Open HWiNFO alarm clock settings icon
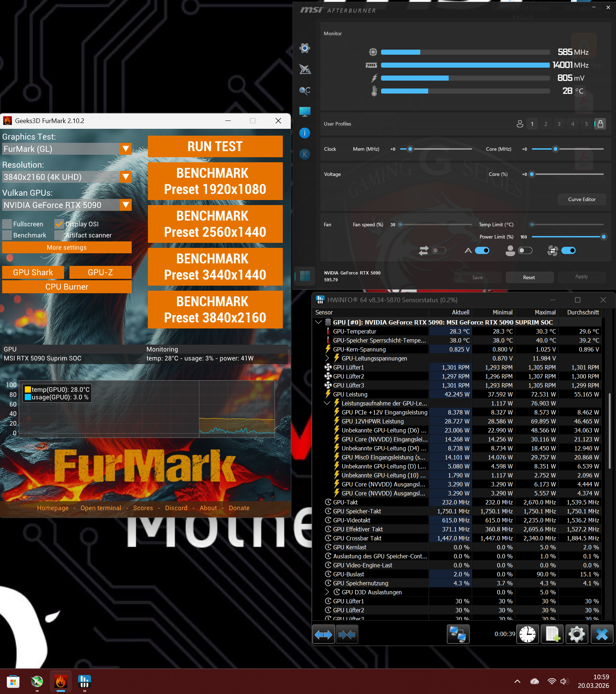This screenshot has width=616, height=694. click(527, 634)
